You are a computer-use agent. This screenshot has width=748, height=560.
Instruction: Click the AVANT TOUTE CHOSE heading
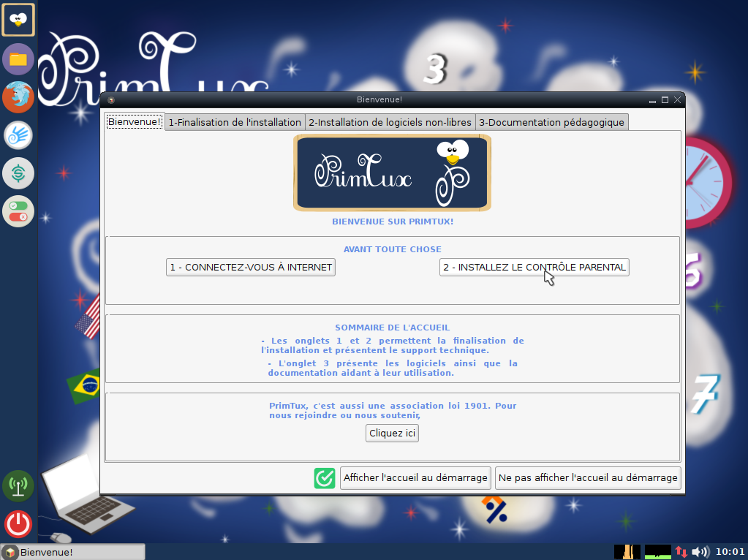(393, 249)
